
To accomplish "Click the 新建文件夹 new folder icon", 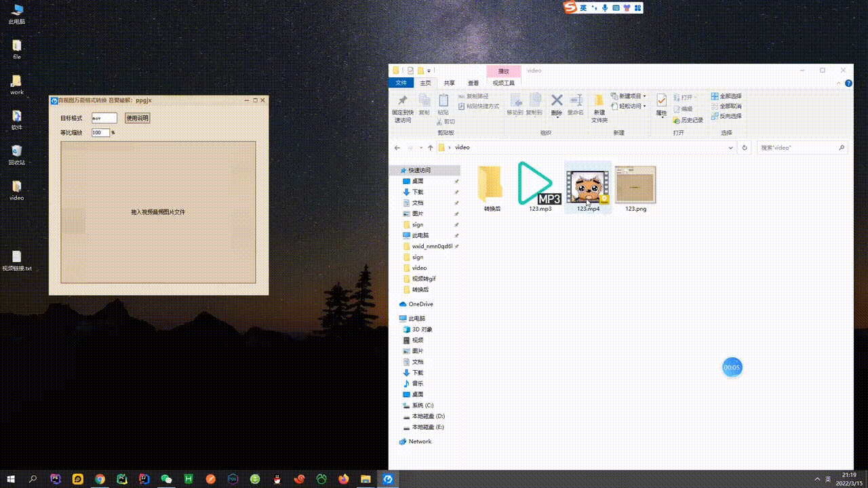I will [x=599, y=102].
